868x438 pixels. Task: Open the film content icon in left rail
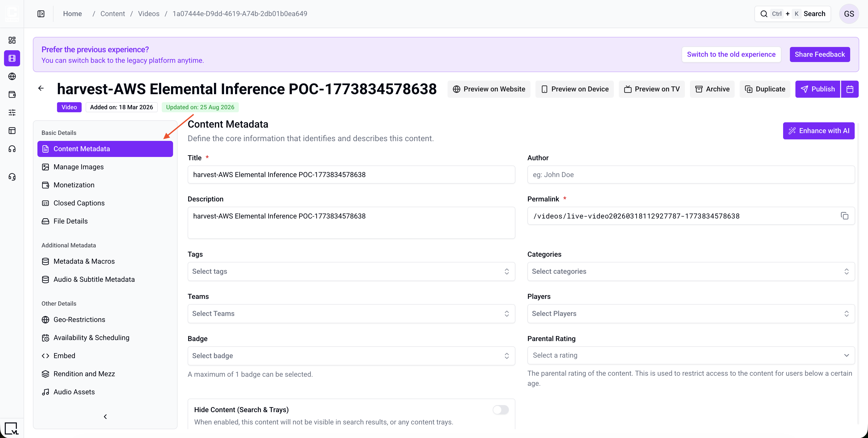coord(12,58)
